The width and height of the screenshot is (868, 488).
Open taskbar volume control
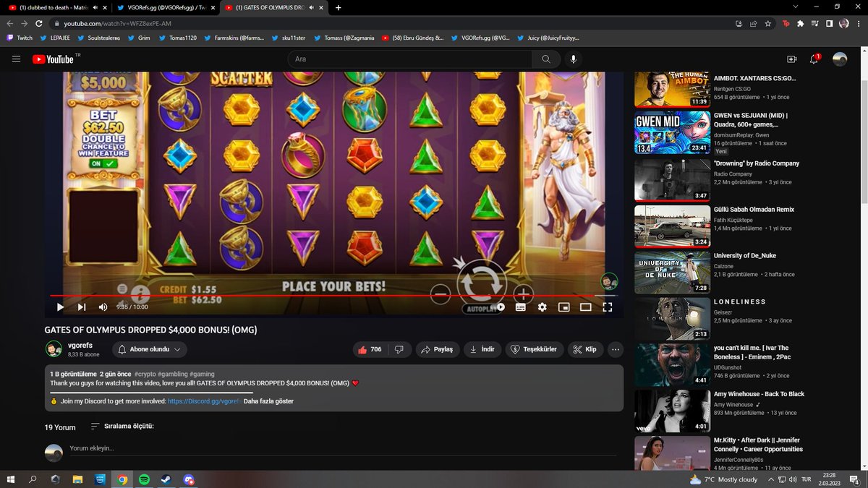(793, 479)
